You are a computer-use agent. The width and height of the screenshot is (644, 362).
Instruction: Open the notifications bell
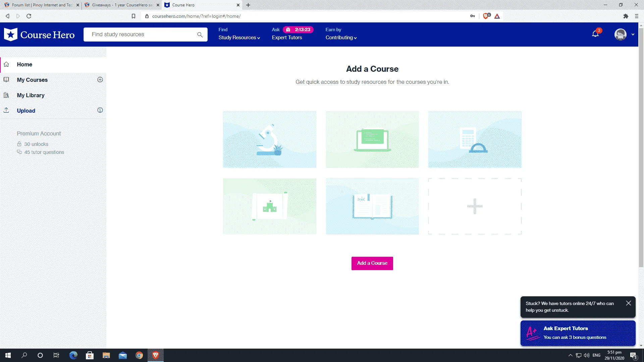595,34
